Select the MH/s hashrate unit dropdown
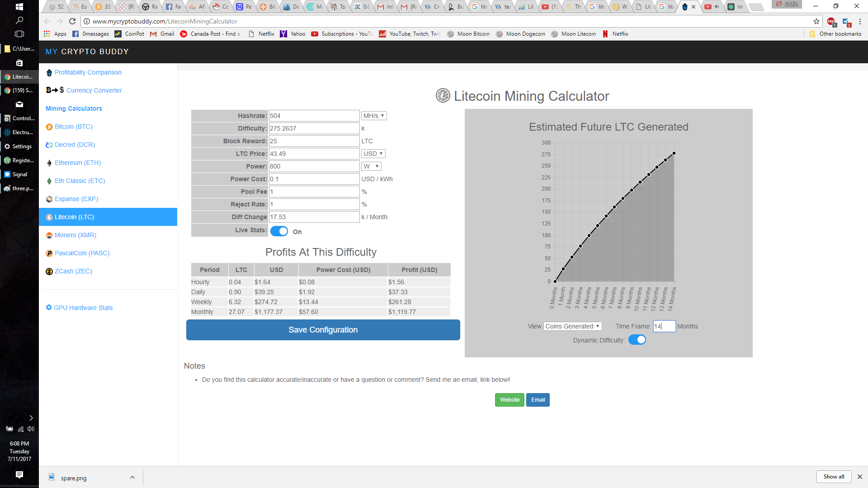Viewport: 868px width, 488px height. (373, 116)
